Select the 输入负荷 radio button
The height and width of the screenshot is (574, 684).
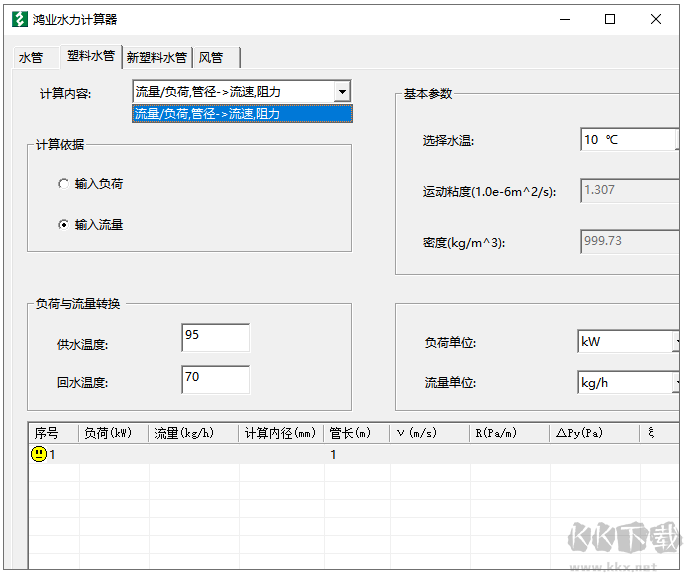tap(64, 184)
